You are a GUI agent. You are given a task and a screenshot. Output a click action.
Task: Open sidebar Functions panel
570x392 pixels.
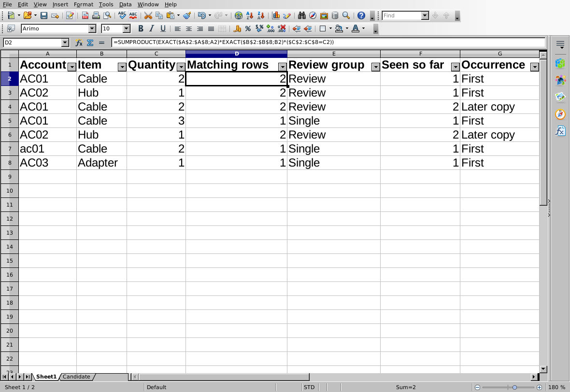click(x=560, y=130)
